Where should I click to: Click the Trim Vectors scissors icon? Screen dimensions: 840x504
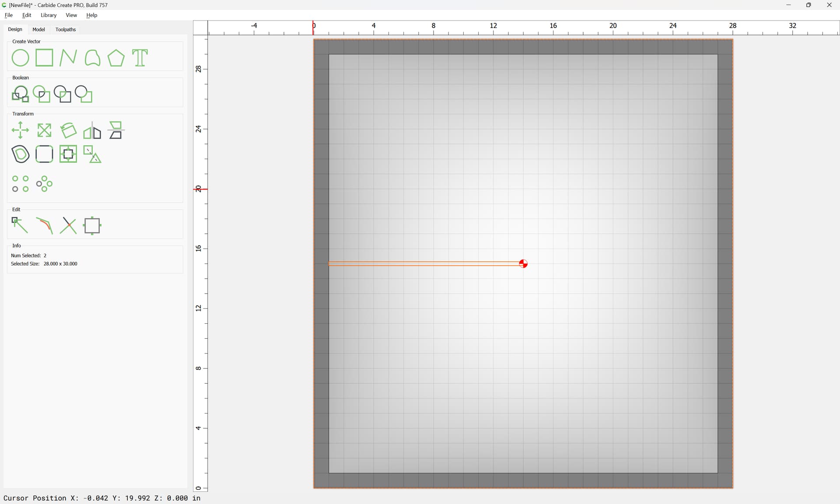[68, 226]
